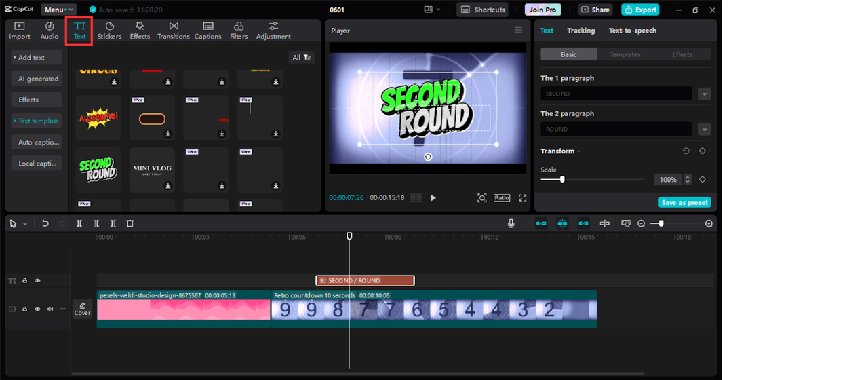Screen dimensions: 868x380
Task: Toggle the preview zoom-to-fit icon
Action: 481,198
